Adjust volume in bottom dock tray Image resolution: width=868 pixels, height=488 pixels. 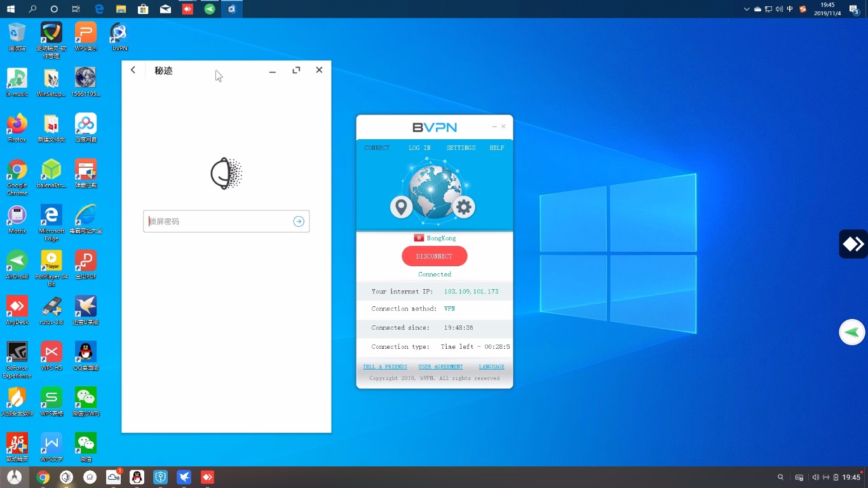tap(816, 477)
